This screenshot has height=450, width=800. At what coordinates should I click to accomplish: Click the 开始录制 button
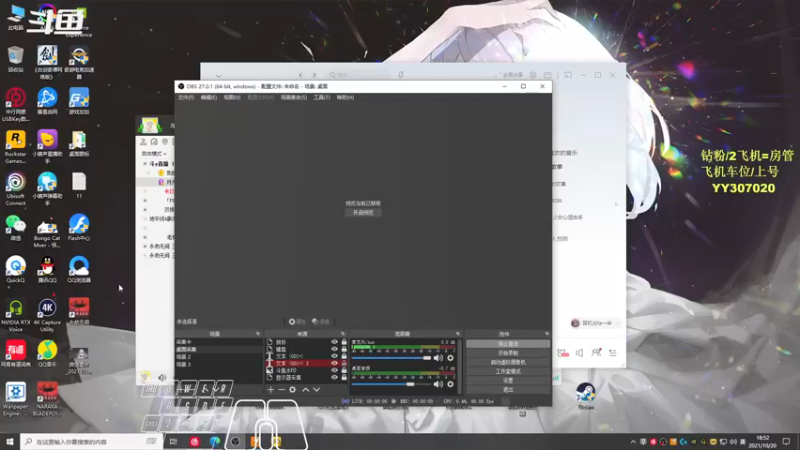[508, 353]
